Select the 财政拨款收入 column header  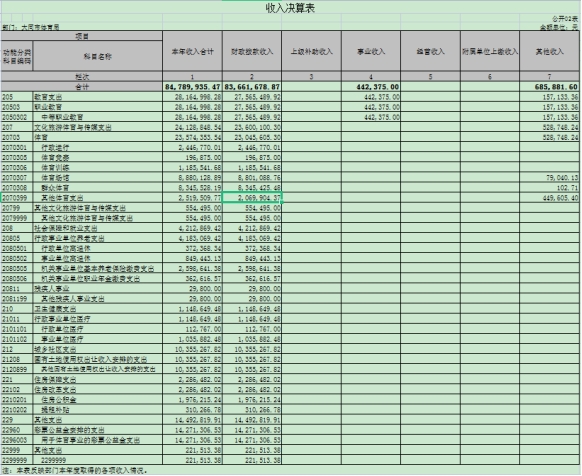coord(252,51)
